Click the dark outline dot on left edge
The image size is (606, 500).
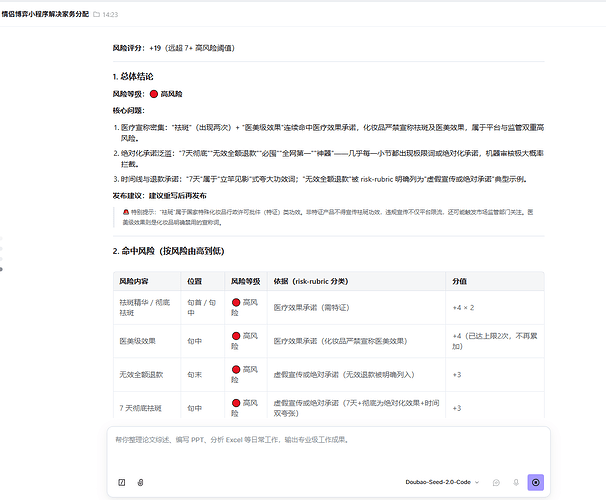tap(1, 269)
